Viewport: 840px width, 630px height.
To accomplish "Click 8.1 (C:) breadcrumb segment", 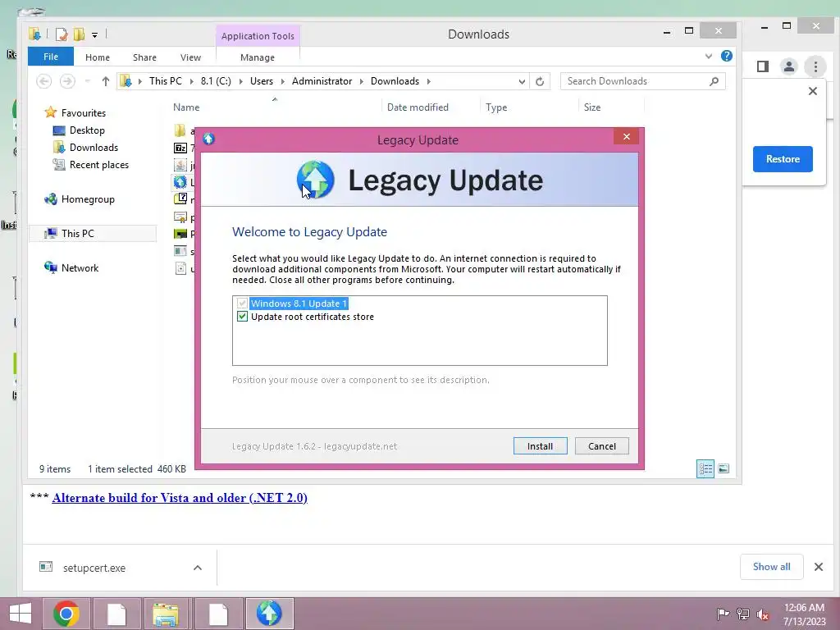I will point(216,81).
